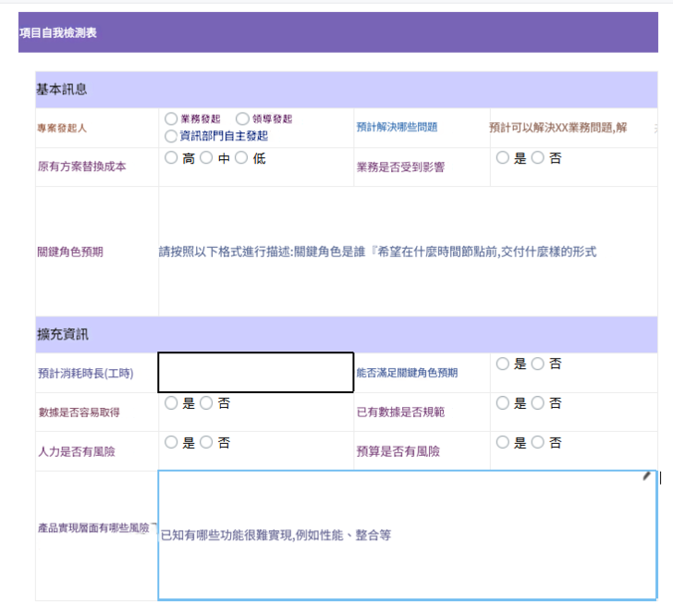The image size is (673, 616).
Task: Select the 領導發起 radio option
Action: coord(242,119)
